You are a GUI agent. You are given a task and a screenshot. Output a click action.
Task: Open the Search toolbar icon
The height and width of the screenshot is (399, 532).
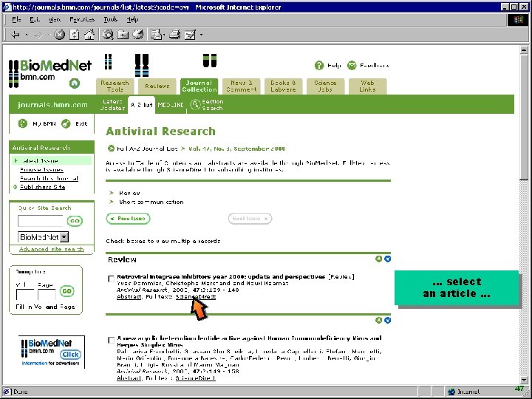click(108, 35)
